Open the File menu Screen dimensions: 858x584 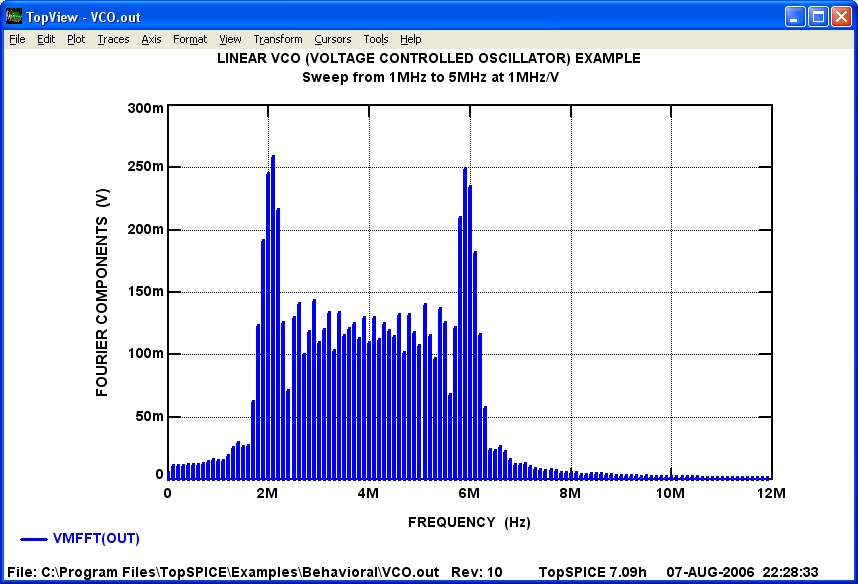pos(17,39)
